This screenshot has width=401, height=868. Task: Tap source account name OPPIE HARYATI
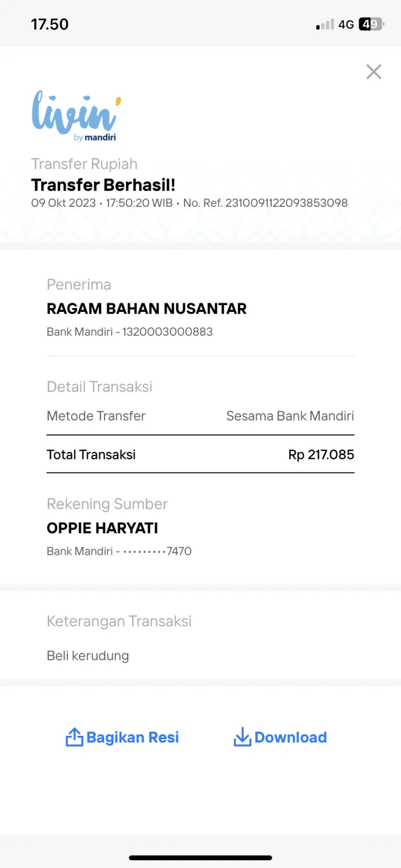point(102,528)
